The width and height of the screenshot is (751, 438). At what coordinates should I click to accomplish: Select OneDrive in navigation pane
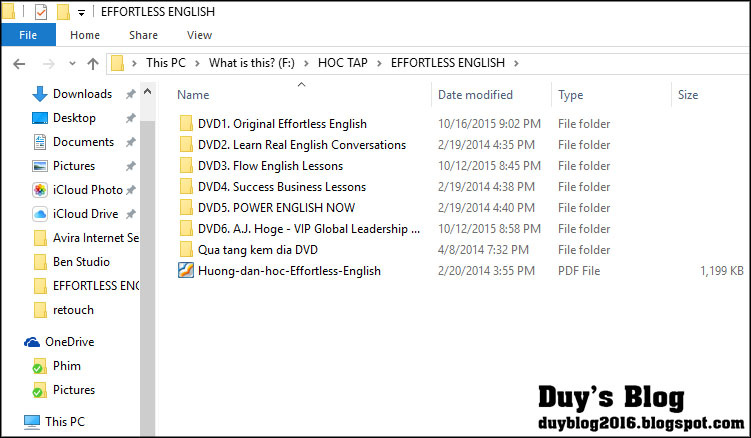[69, 342]
